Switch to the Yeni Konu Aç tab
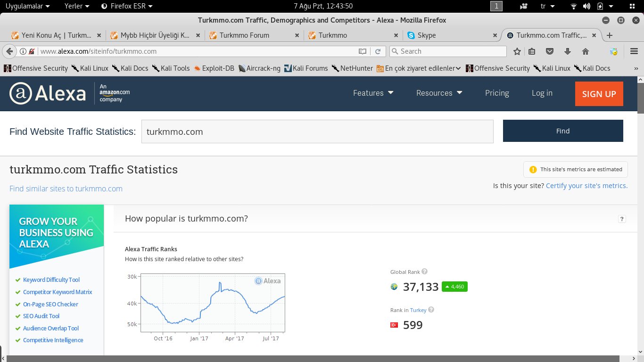644x362 pixels. pyautogui.click(x=55, y=35)
